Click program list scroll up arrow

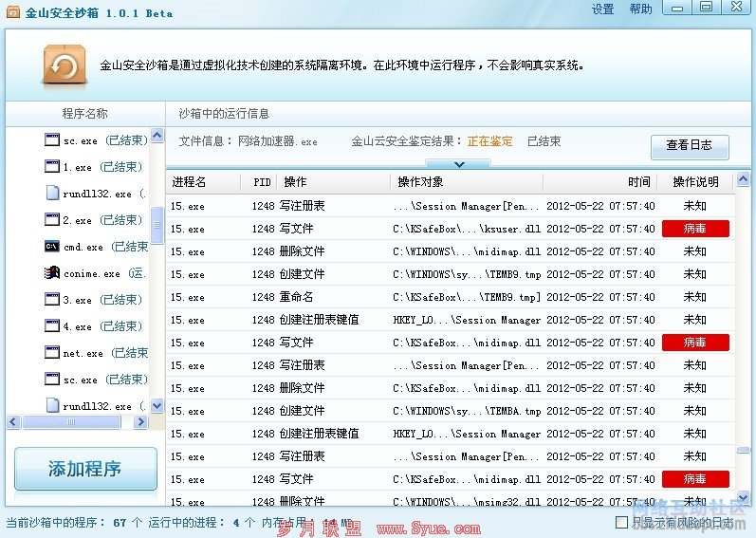[157, 136]
